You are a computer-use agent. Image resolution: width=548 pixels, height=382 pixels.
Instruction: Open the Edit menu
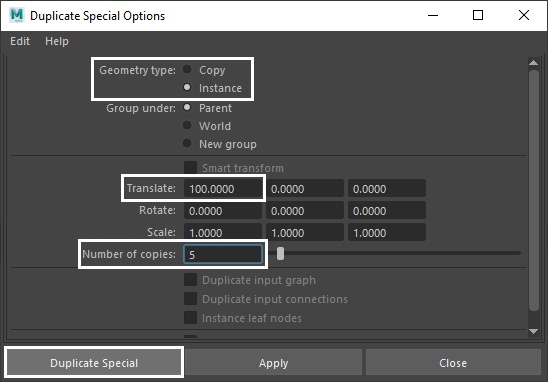pyautogui.click(x=20, y=41)
